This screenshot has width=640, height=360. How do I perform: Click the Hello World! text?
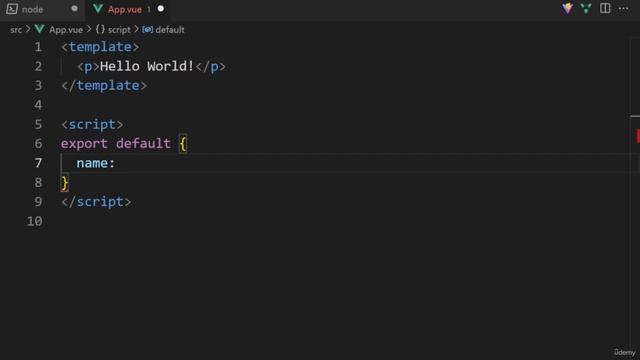[147, 66]
